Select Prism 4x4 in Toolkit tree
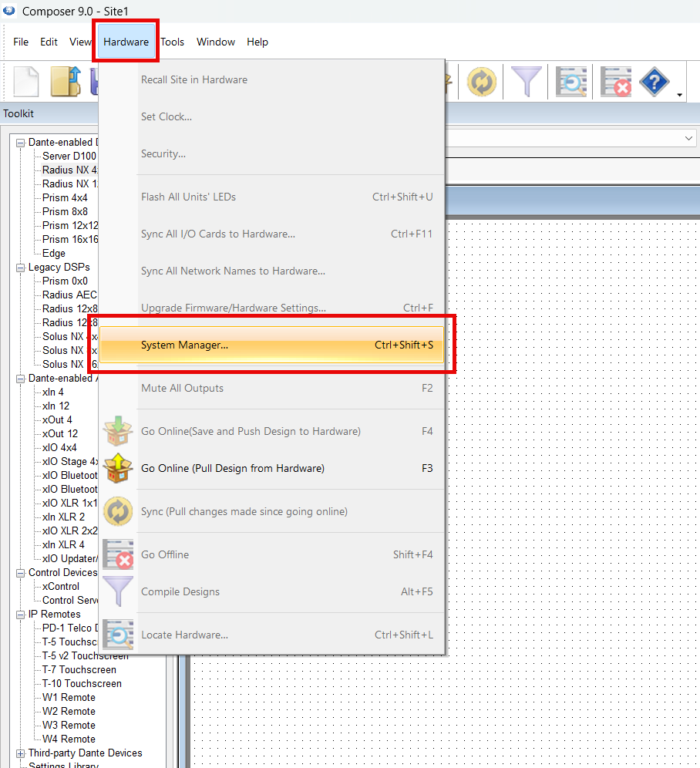The width and height of the screenshot is (700, 768). coord(65,198)
